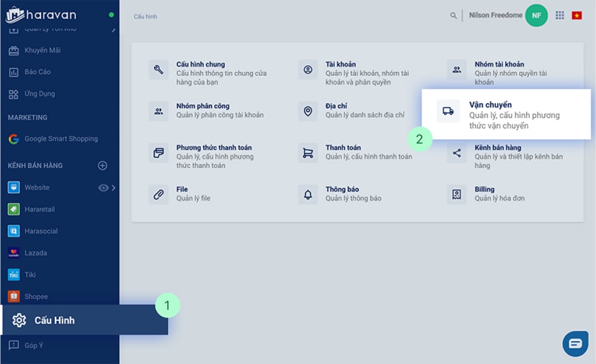Select Cấu Hình in the sidebar
Image resolution: width=596 pixels, height=364 pixels.
coord(85,320)
